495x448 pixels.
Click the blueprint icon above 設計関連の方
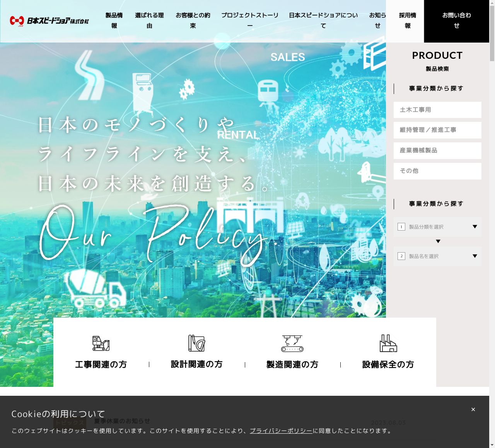coord(196,343)
